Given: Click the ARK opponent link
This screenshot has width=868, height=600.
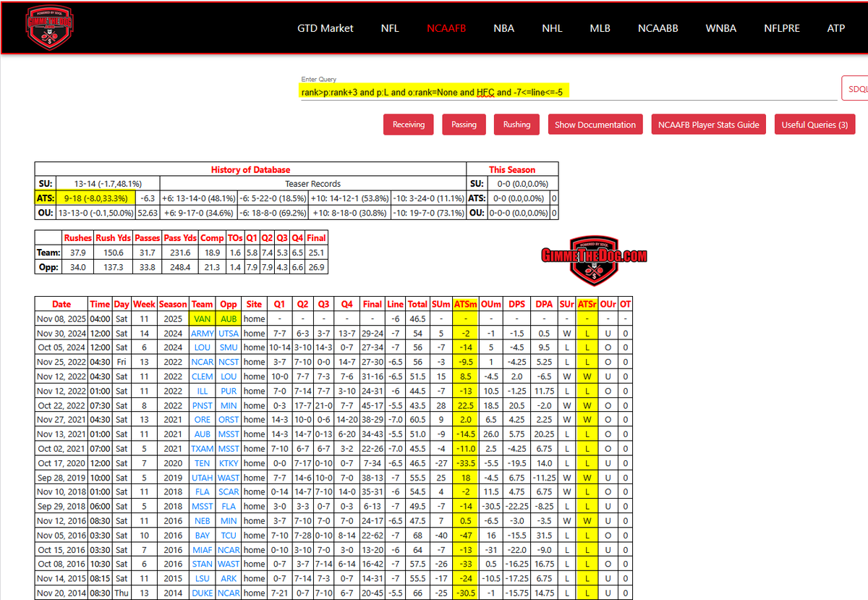Looking at the screenshot, I should pyautogui.click(x=229, y=579).
